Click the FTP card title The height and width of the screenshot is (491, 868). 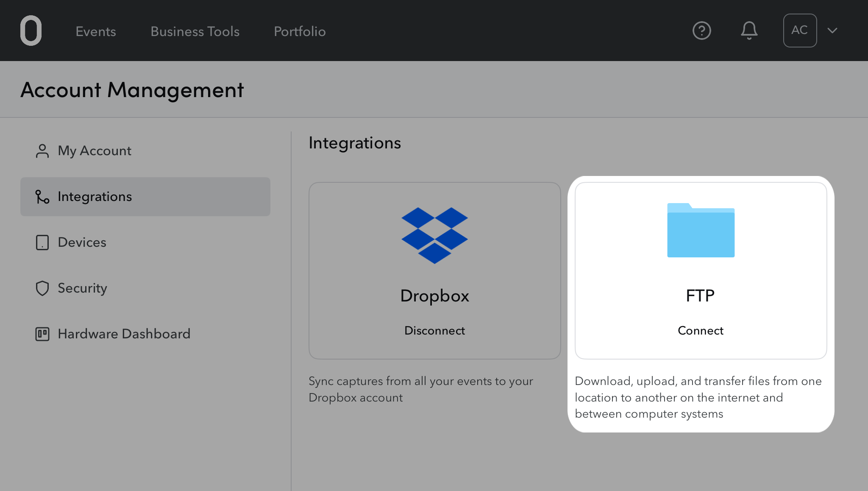(701, 296)
